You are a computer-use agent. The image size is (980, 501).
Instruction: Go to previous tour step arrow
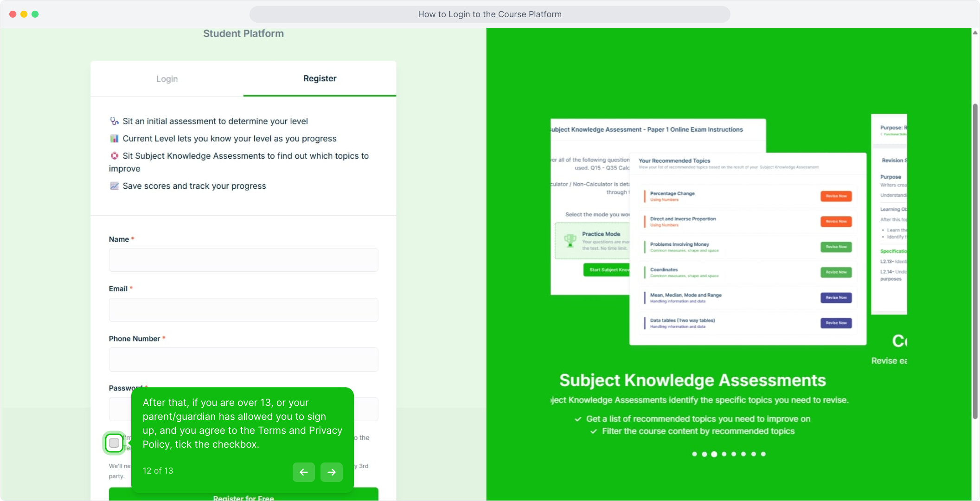304,472
